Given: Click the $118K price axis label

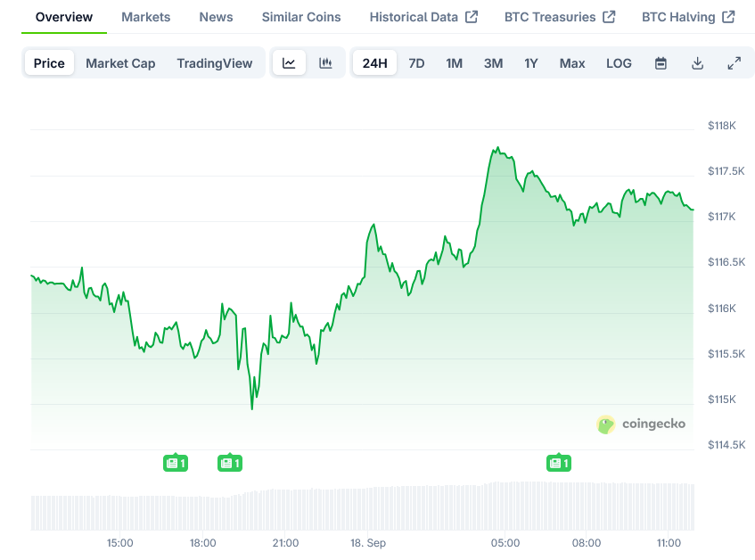Looking at the screenshot, I should click(x=722, y=126).
